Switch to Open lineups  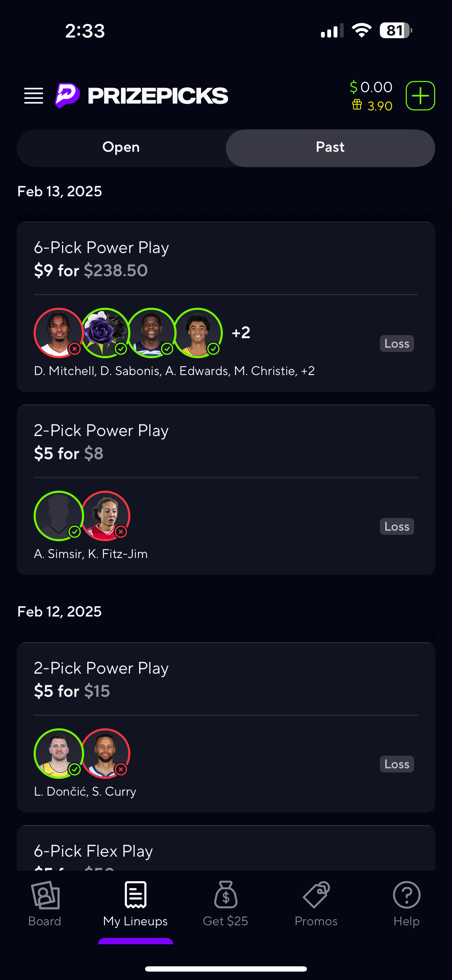point(121,148)
